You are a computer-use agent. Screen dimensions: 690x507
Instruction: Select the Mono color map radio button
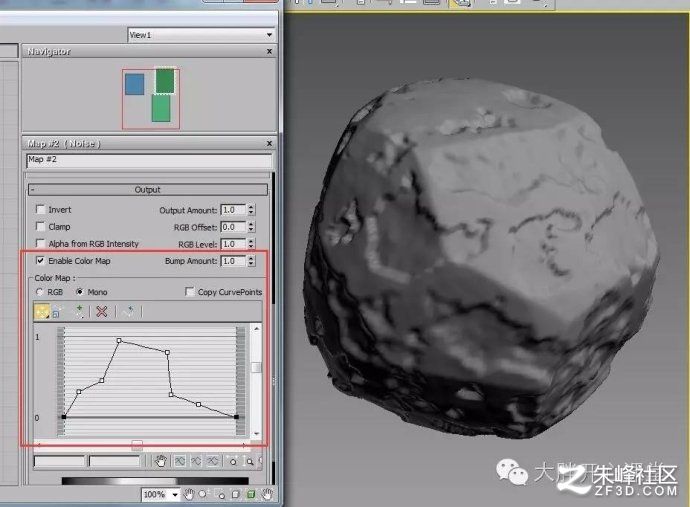[x=80, y=292]
